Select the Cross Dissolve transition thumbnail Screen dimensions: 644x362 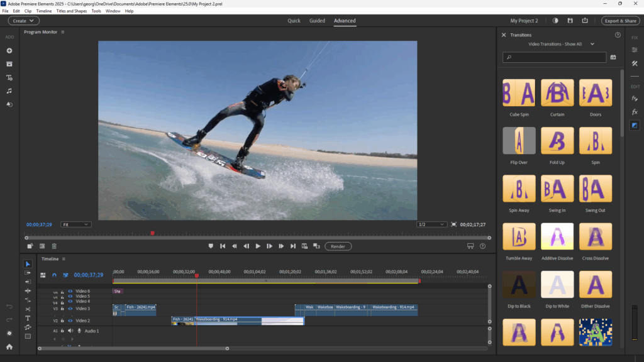click(x=595, y=237)
